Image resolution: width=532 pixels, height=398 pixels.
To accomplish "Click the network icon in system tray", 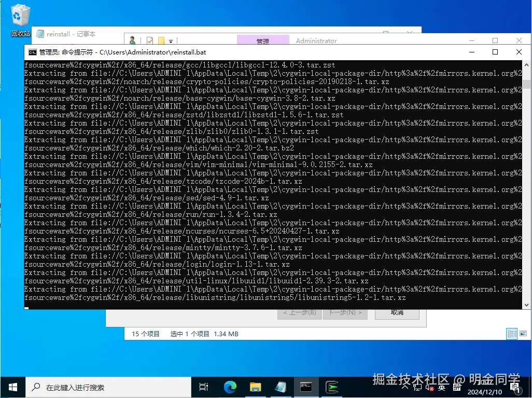I will pos(417,388).
